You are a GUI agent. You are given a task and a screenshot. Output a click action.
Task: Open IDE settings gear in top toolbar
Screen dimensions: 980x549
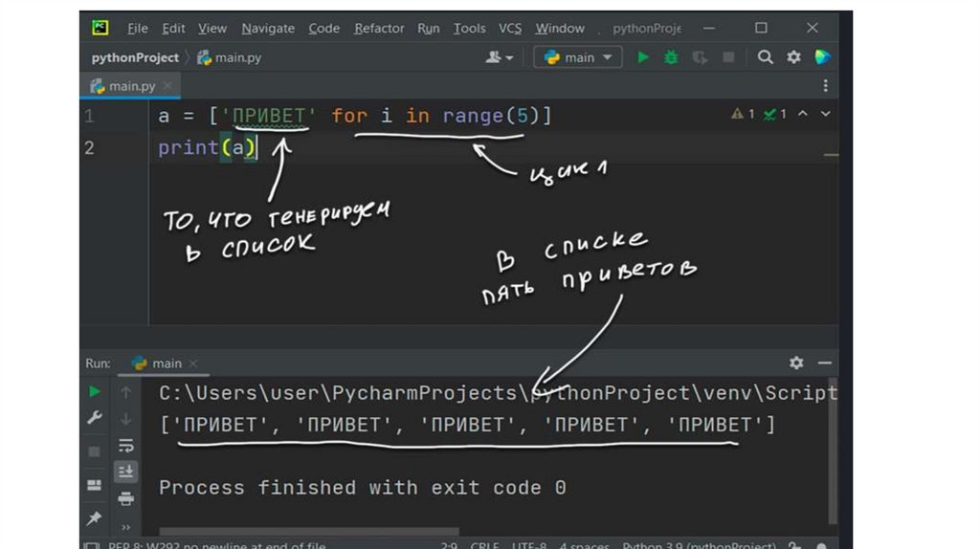point(793,57)
